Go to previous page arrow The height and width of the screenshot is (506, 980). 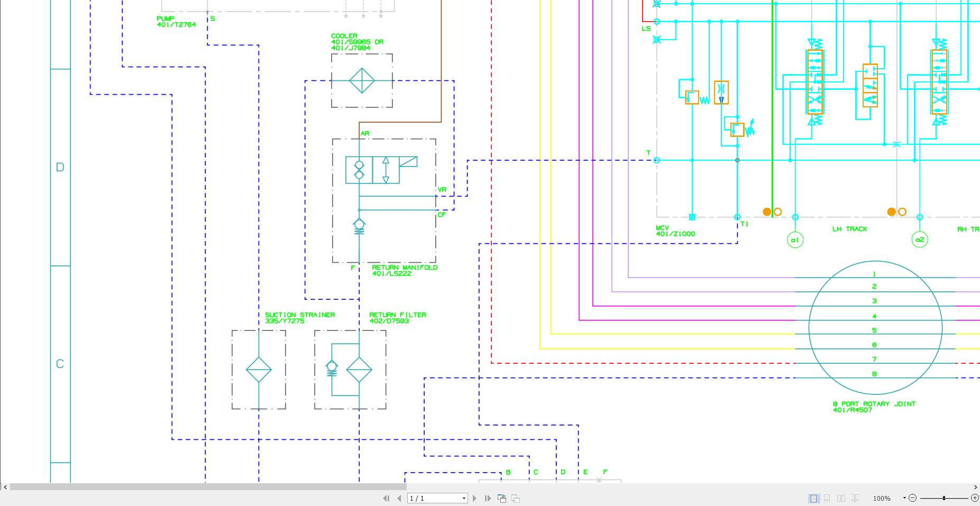(399, 498)
